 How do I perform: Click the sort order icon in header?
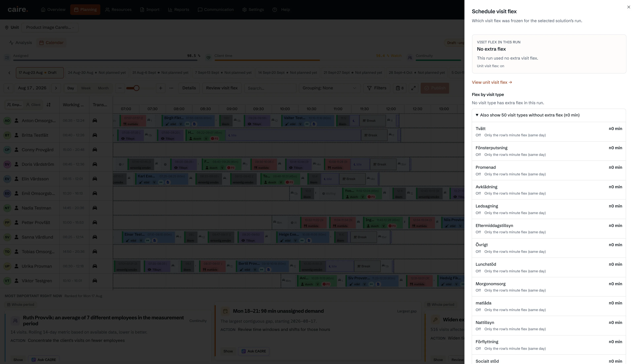(49, 105)
